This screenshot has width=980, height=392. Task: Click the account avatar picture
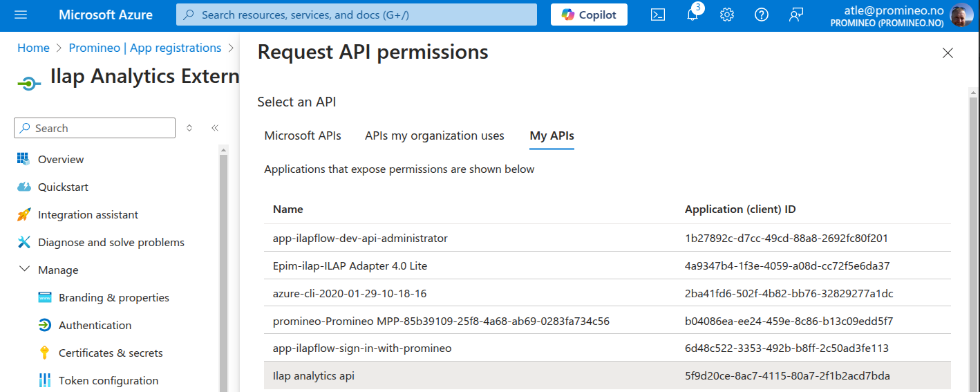click(961, 15)
